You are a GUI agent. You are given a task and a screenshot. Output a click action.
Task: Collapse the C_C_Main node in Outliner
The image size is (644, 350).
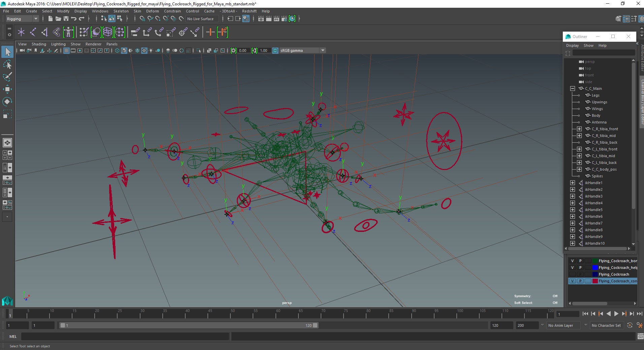(573, 89)
